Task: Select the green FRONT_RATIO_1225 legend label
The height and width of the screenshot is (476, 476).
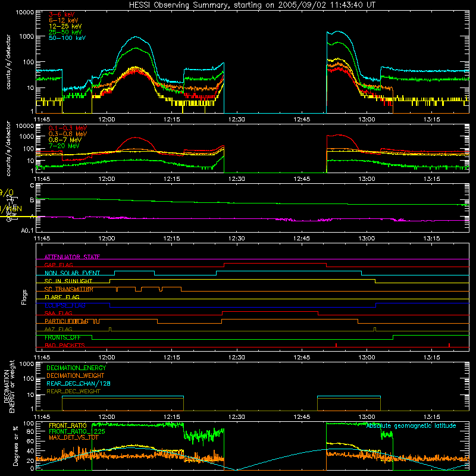Action: coord(77,431)
